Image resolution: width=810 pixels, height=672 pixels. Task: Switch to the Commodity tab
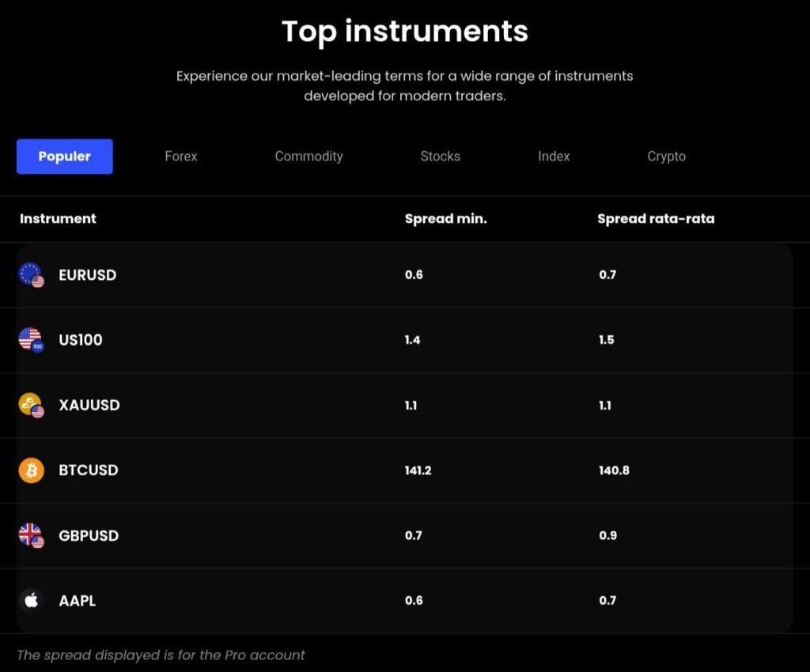[308, 156]
